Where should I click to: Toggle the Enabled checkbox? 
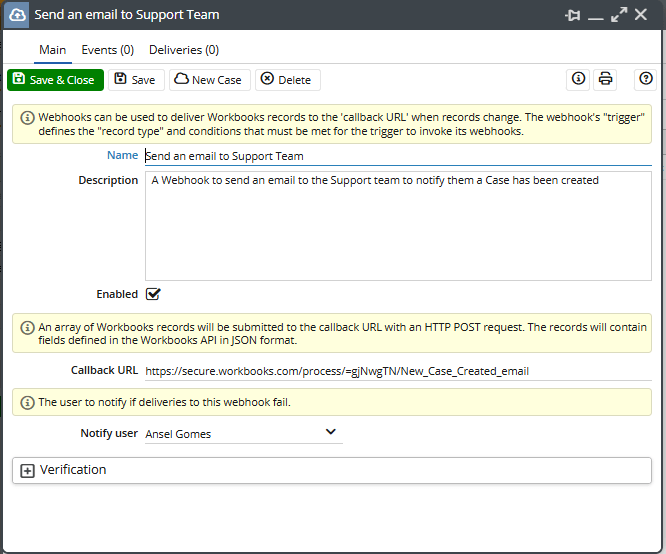click(x=153, y=294)
